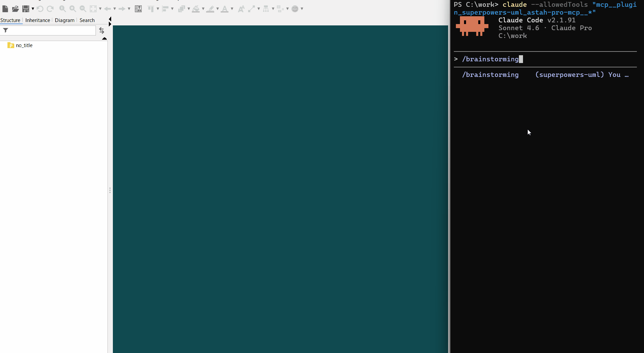Screen dimensions: 644x353
Task: Click "Sonnet 4.6 · Claude Pro" text
Action: (x=545, y=28)
